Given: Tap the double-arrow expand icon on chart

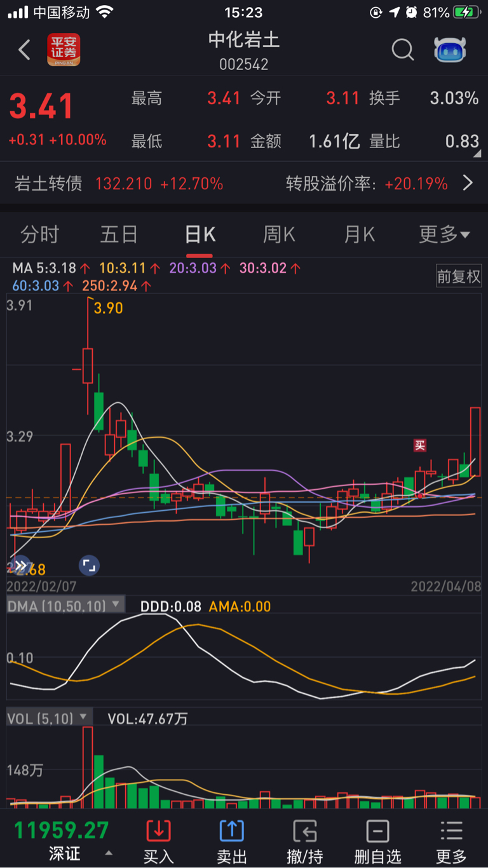Looking at the screenshot, I should click(21, 565).
